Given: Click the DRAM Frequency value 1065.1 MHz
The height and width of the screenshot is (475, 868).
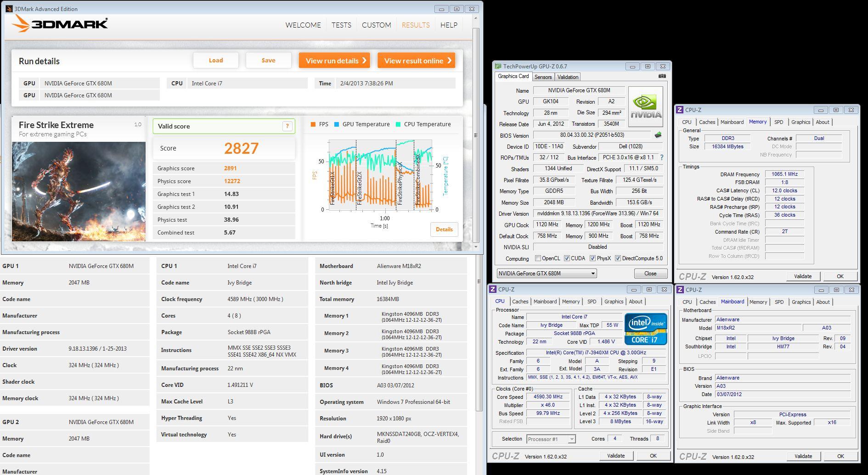Looking at the screenshot, I should pos(784,174).
